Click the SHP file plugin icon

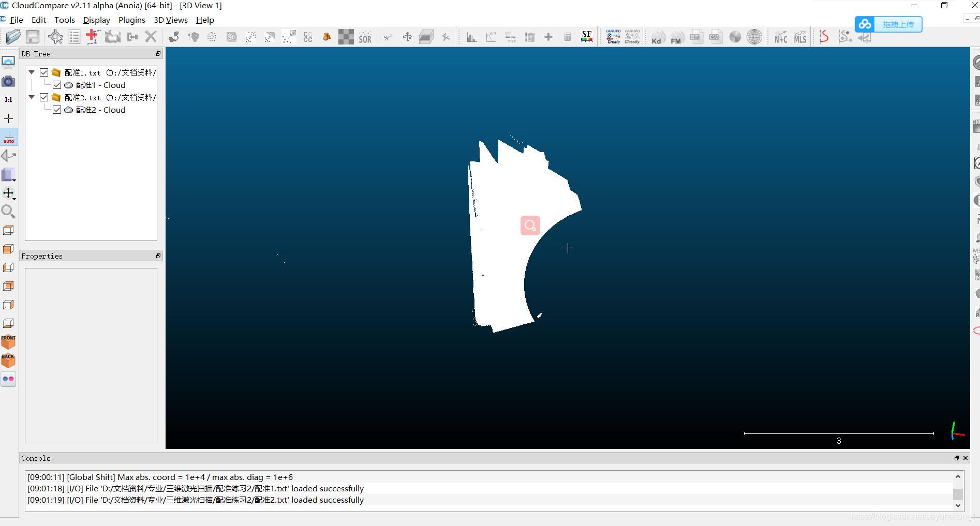696,37
